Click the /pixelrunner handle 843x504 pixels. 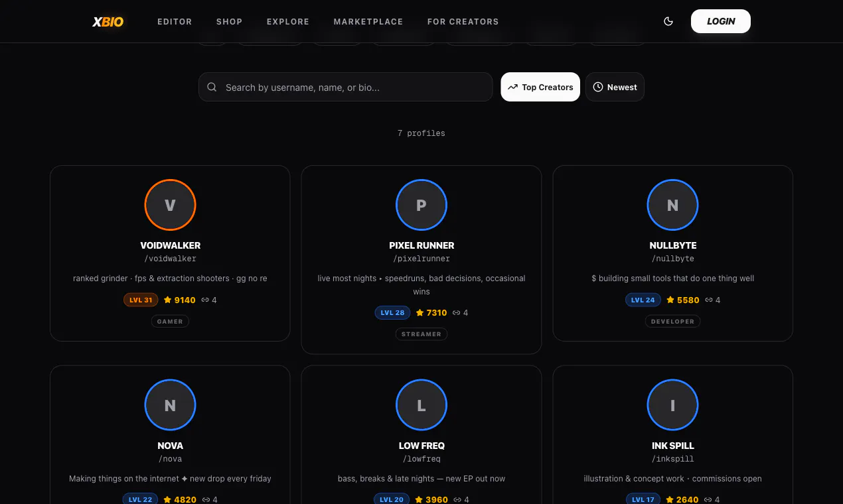[x=421, y=259]
